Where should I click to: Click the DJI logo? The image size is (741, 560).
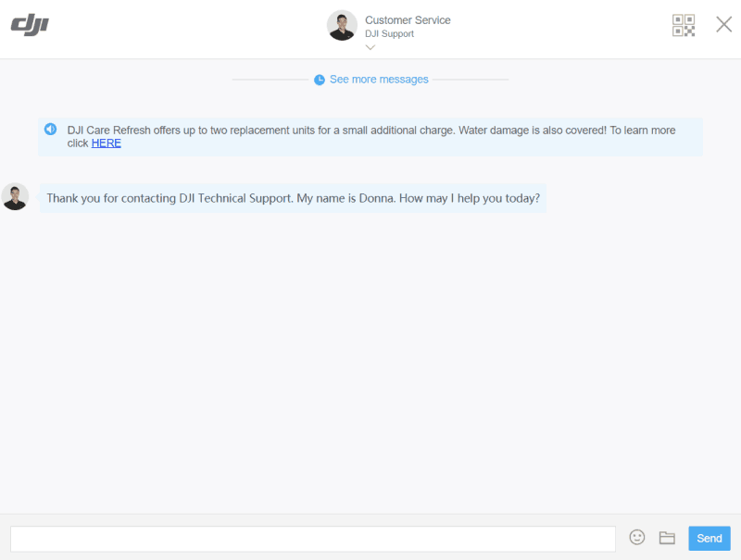click(x=29, y=25)
